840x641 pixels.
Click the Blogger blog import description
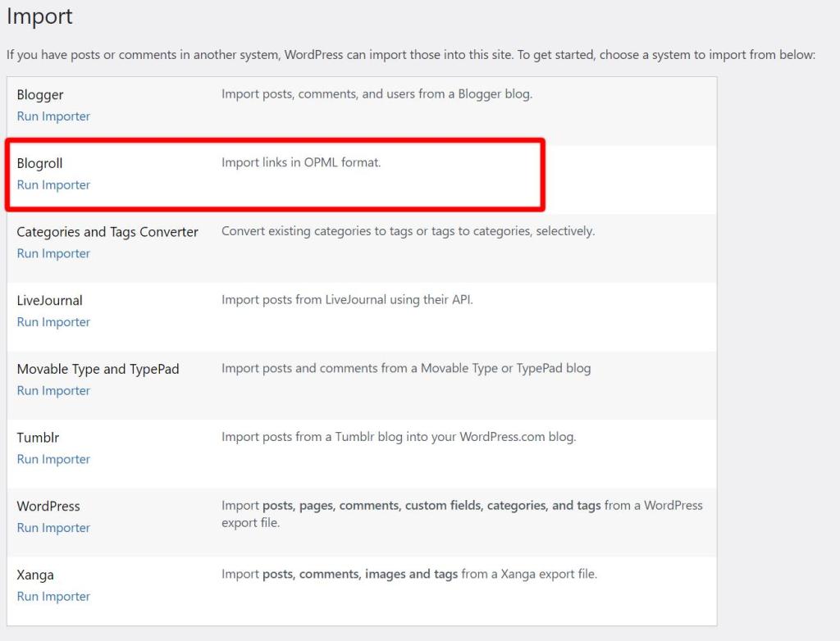pyautogui.click(x=377, y=94)
